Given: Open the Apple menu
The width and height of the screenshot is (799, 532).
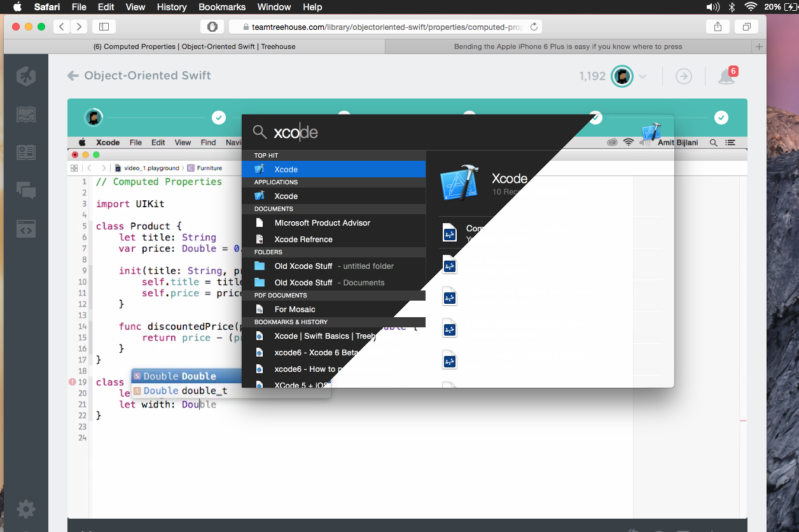Looking at the screenshot, I should [17, 7].
